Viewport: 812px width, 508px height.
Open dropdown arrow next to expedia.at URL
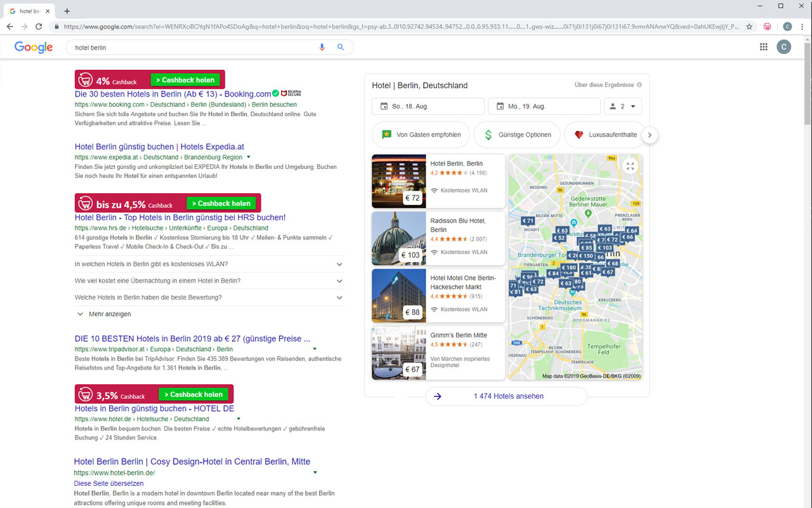249,157
